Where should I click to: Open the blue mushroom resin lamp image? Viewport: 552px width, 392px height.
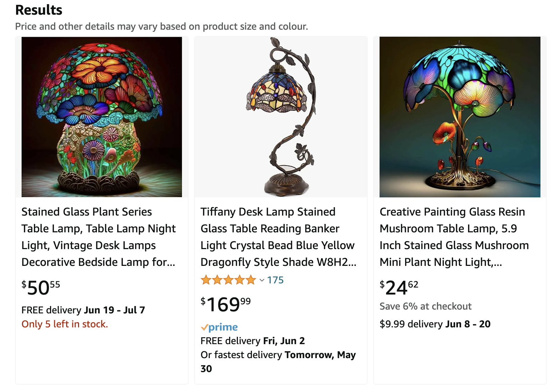coord(460,117)
